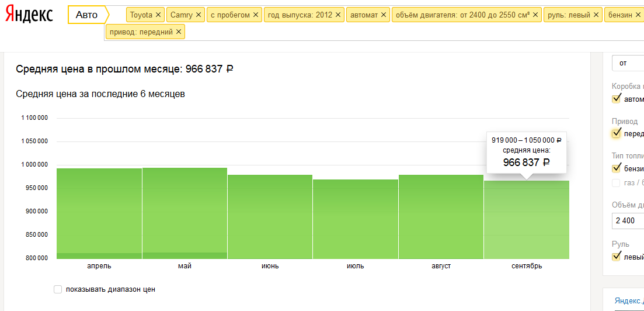
Task: Select the "сентябрь" price bar
Action: coord(527,220)
